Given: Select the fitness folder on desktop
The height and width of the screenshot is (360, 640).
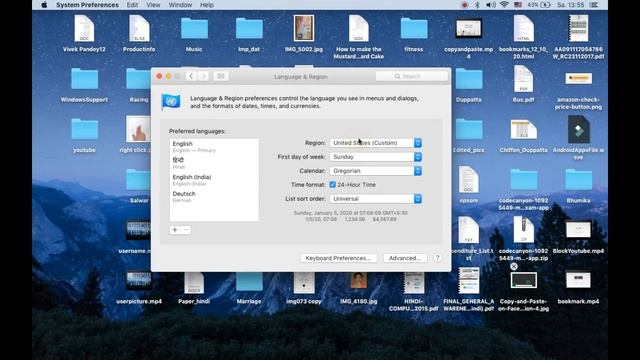Looking at the screenshot, I should (x=414, y=29).
